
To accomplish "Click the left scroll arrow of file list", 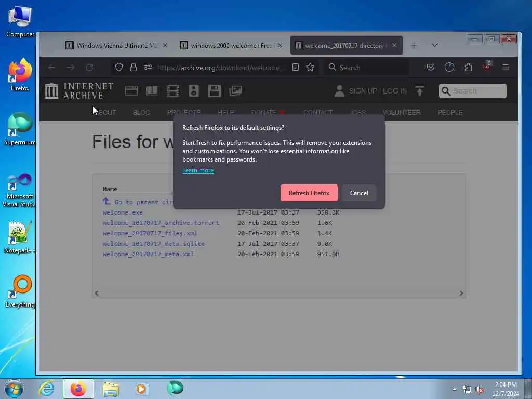I will click(97, 293).
